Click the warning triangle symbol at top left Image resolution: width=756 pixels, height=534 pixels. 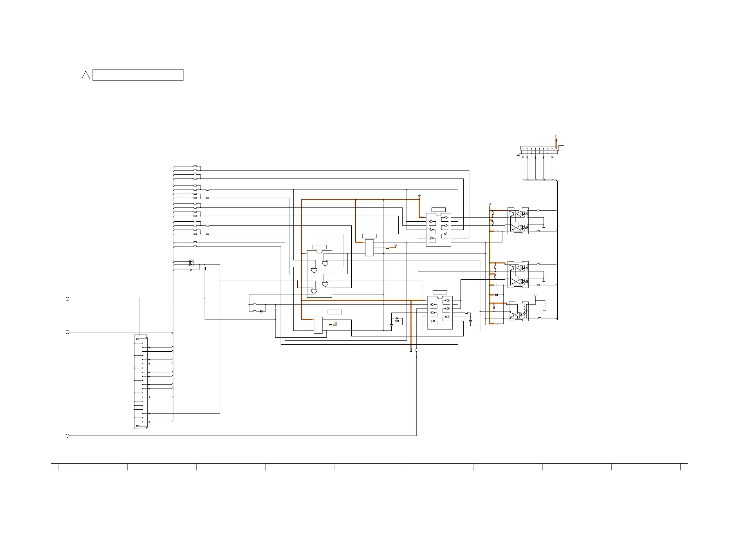pyautogui.click(x=86, y=75)
